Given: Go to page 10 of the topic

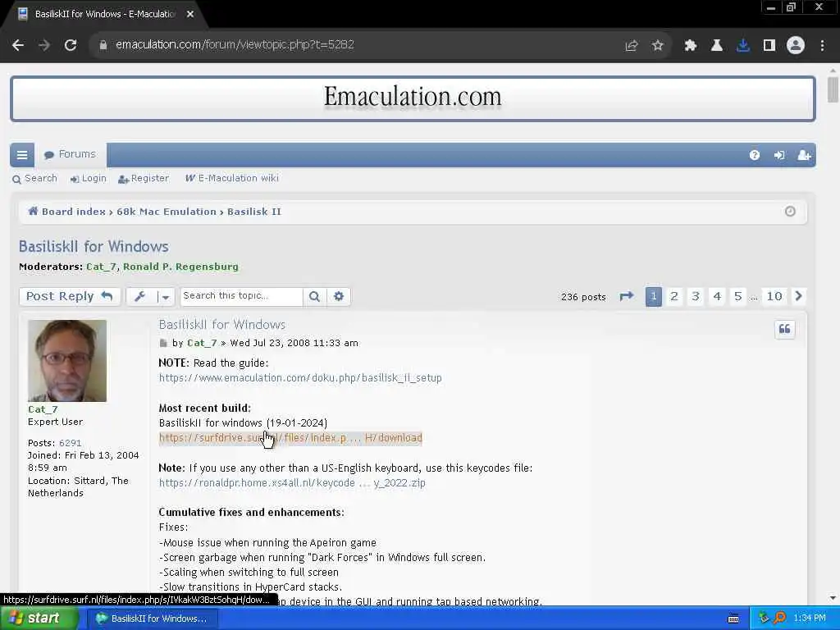Looking at the screenshot, I should coord(774,296).
